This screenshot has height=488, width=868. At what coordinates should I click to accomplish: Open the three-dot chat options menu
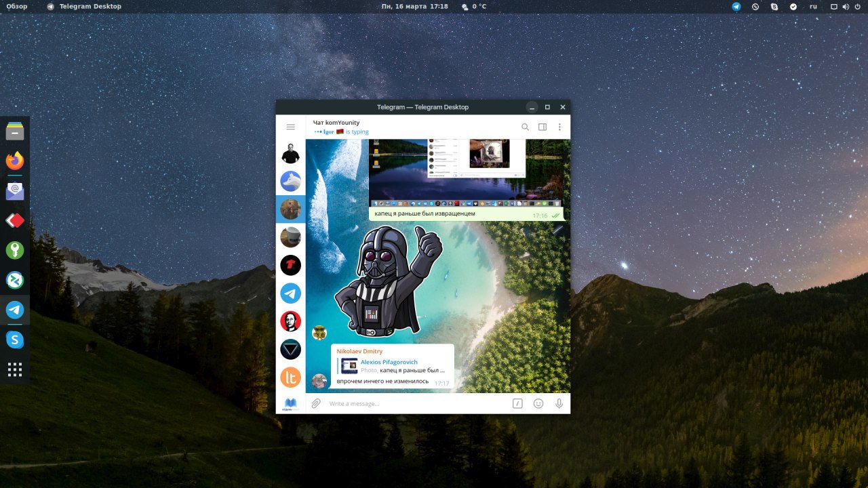559,127
